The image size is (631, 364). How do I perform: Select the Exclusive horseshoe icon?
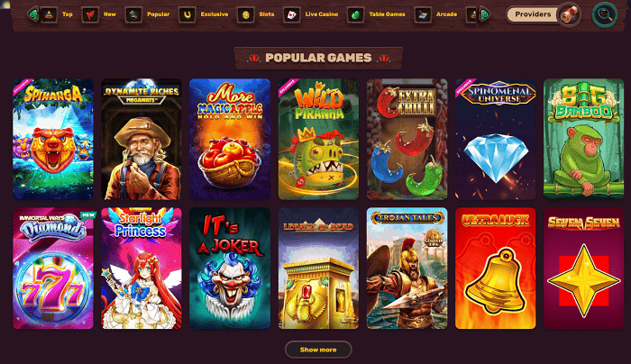[x=187, y=15]
